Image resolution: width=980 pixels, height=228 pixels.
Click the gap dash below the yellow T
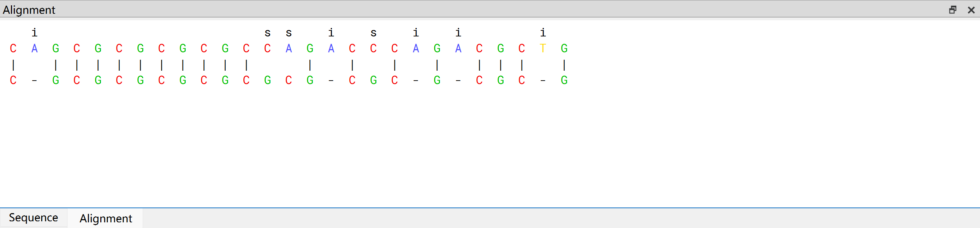coord(543,80)
